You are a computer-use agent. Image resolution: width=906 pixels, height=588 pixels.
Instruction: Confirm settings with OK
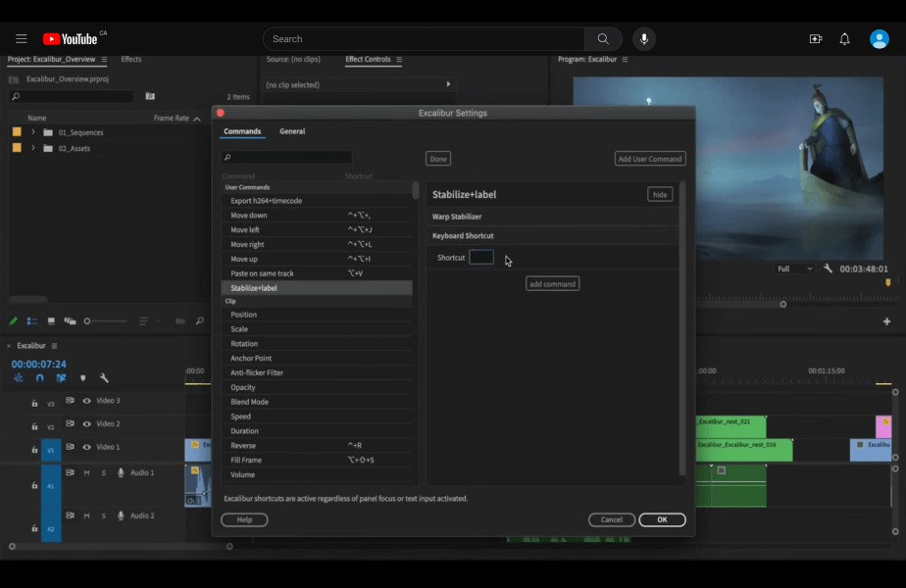[x=662, y=519]
